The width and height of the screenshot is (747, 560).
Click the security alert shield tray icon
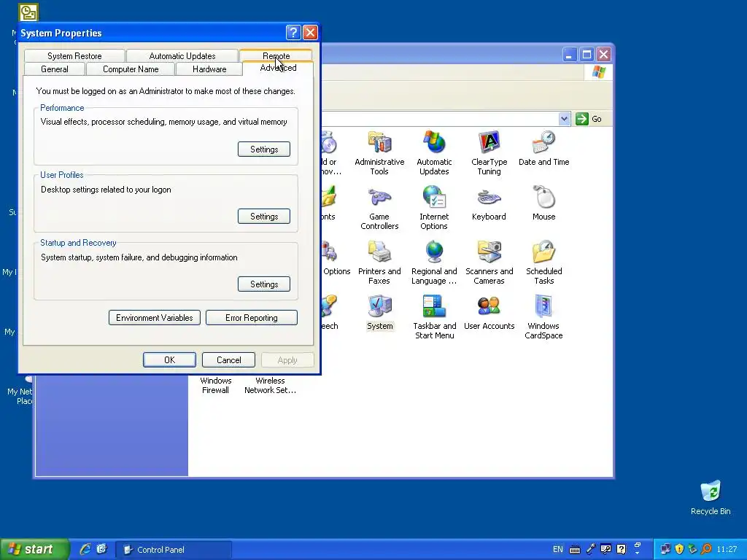click(679, 549)
